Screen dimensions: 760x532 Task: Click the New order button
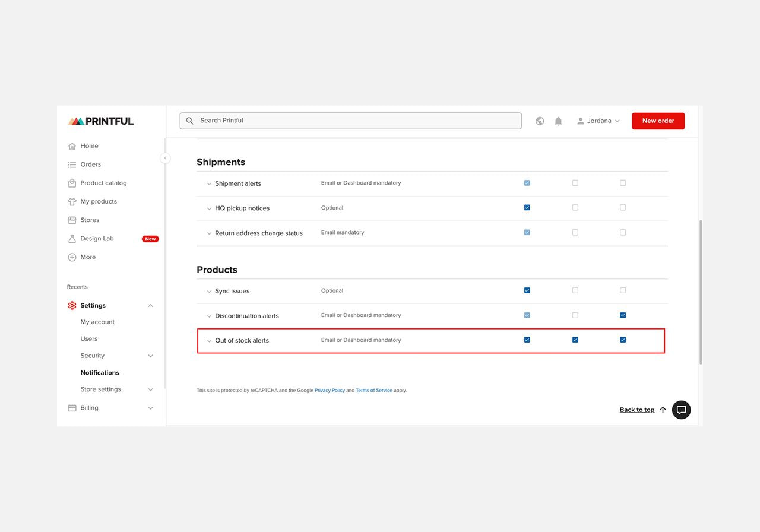658,121
